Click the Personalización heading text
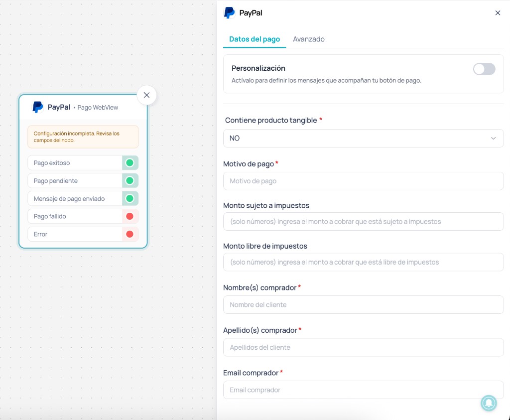This screenshot has height=420, width=510. (258, 68)
